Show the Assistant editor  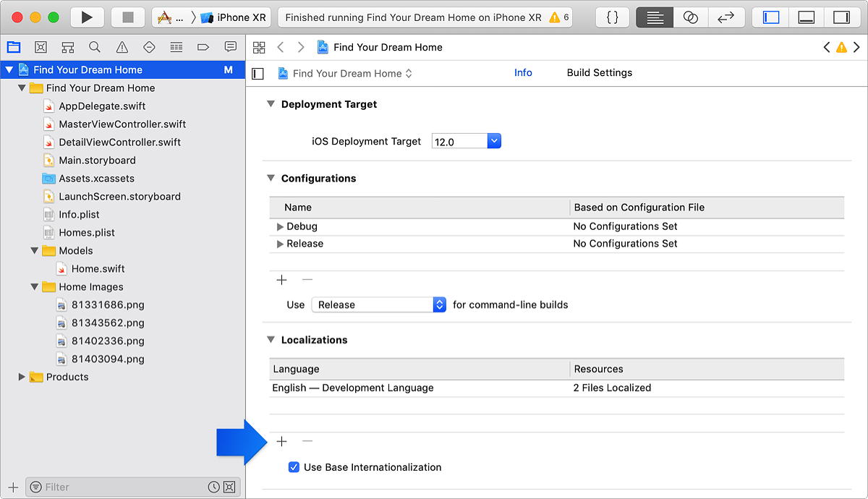click(691, 17)
